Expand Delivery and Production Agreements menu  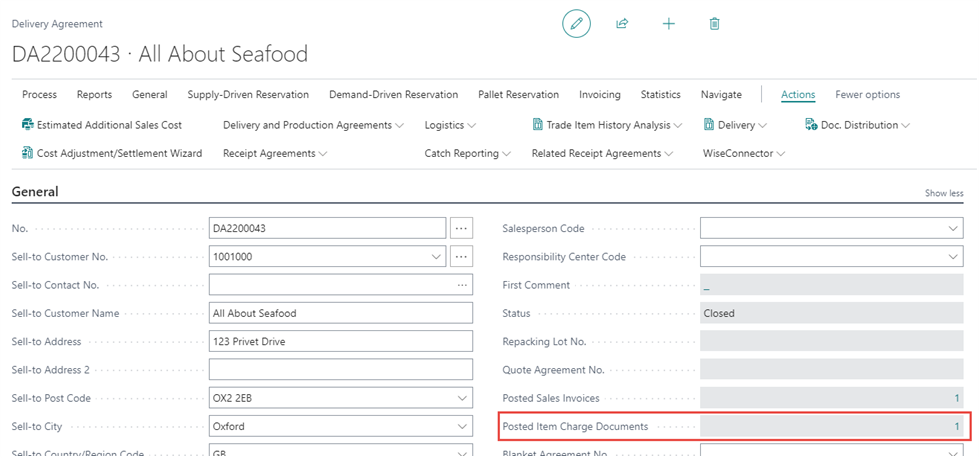click(x=299, y=125)
